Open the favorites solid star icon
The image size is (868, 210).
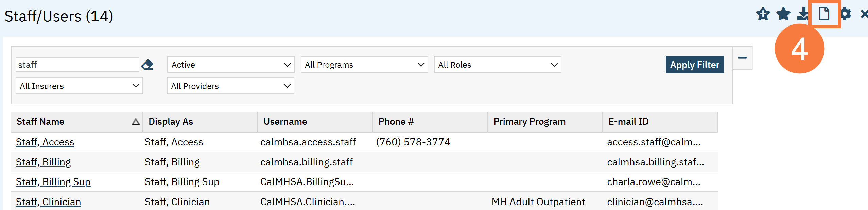tap(783, 14)
